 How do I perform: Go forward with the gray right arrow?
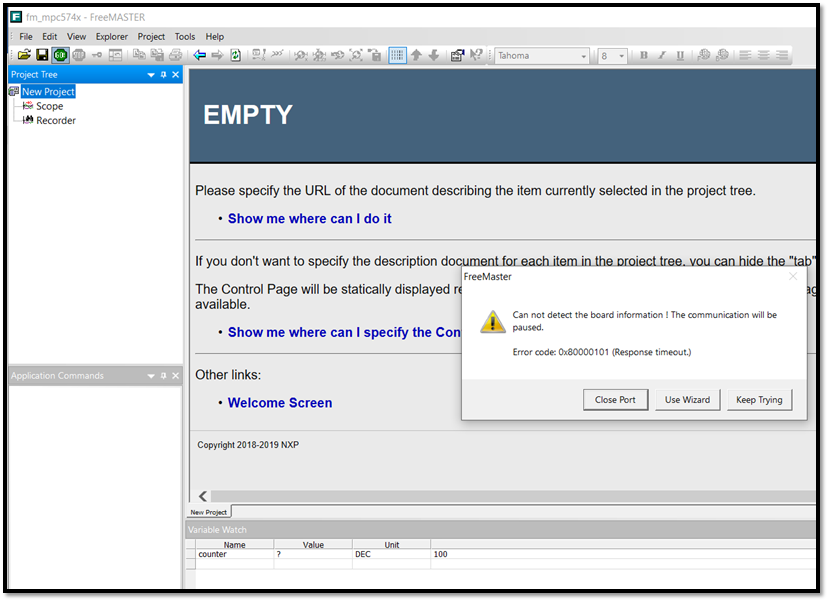coord(217,55)
